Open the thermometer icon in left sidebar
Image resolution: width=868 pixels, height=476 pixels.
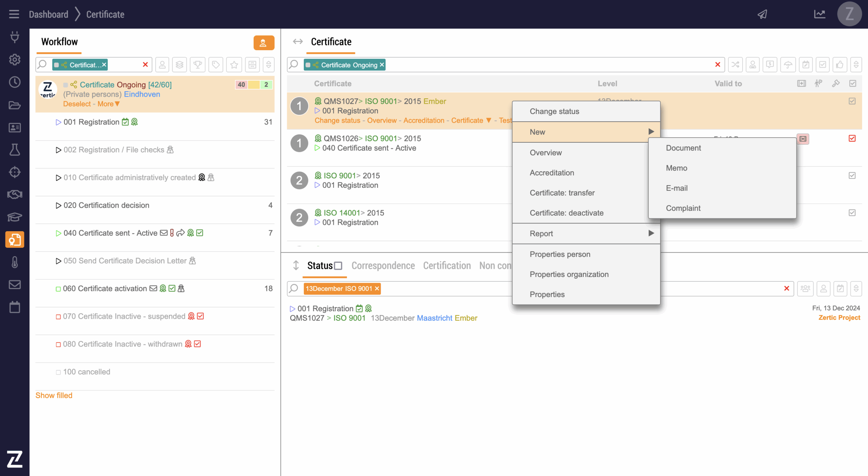(x=15, y=262)
